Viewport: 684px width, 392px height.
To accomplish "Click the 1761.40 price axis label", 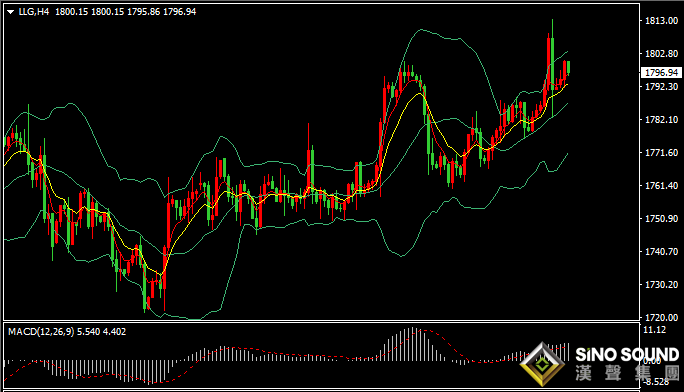I will (x=661, y=186).
